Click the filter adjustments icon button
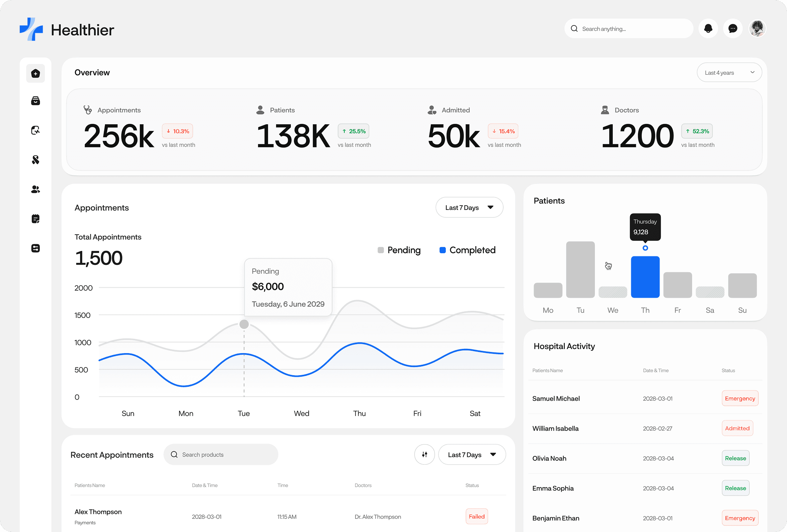The image size is (787, 532). click(x=424, y=455)
